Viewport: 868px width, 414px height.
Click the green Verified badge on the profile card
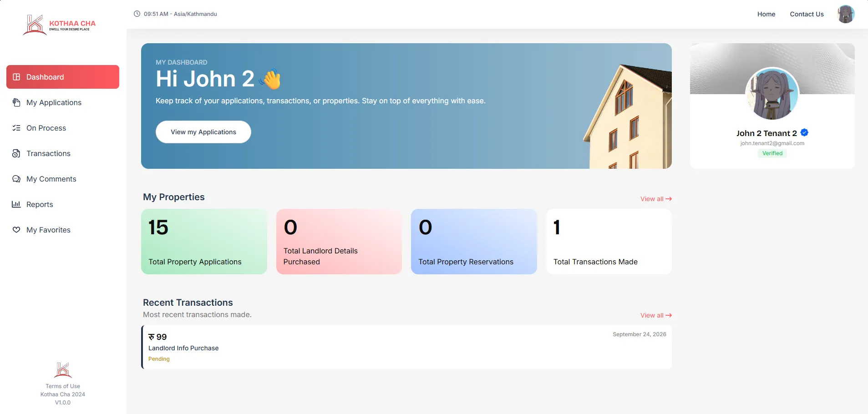pos(772,153)
